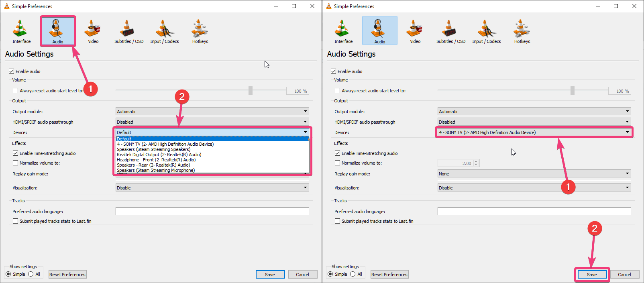Click Preferred audio language field, left window
This screenshot has height=283, width=644.
(212, 211)
